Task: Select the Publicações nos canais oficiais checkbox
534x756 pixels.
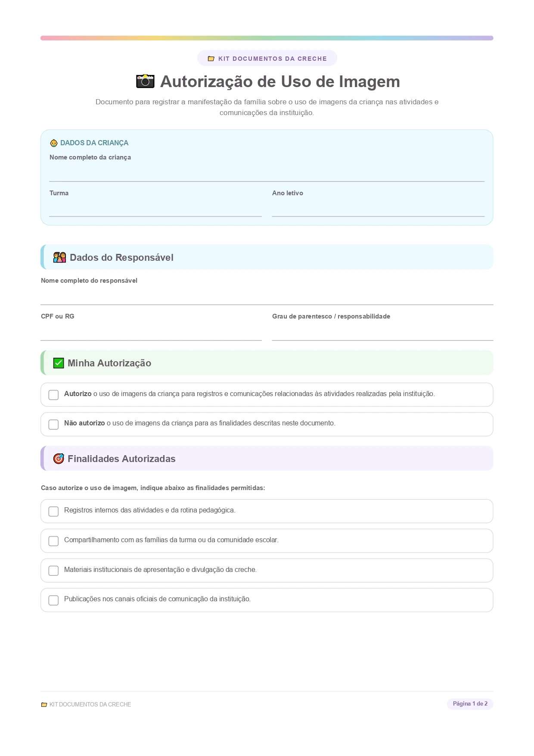Action: (x=53, y=600)
